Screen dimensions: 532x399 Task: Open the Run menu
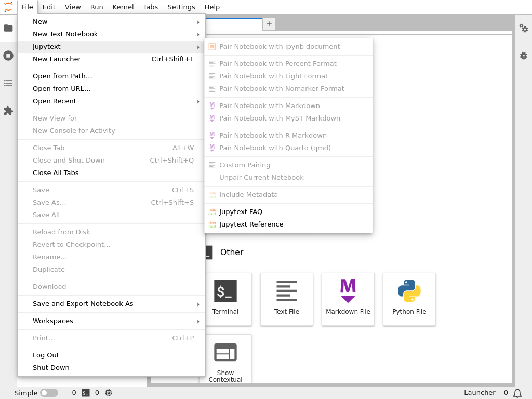coord(97,7)
